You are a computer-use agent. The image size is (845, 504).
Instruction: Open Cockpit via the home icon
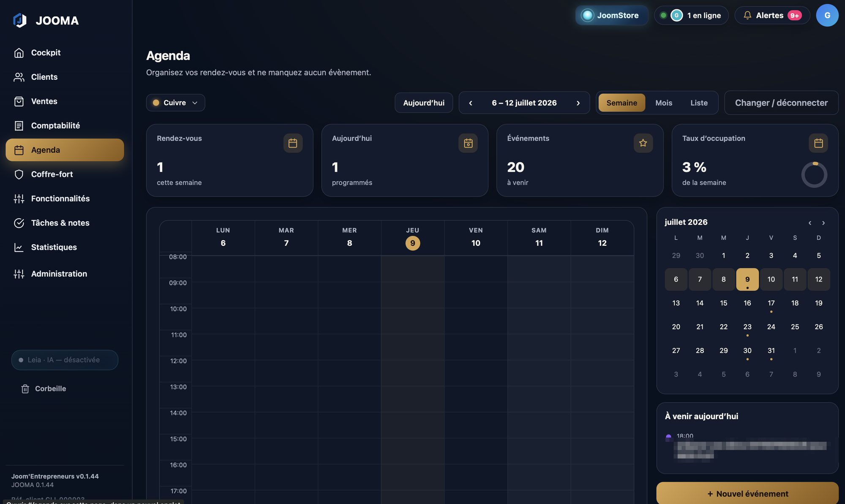[19, 53]
